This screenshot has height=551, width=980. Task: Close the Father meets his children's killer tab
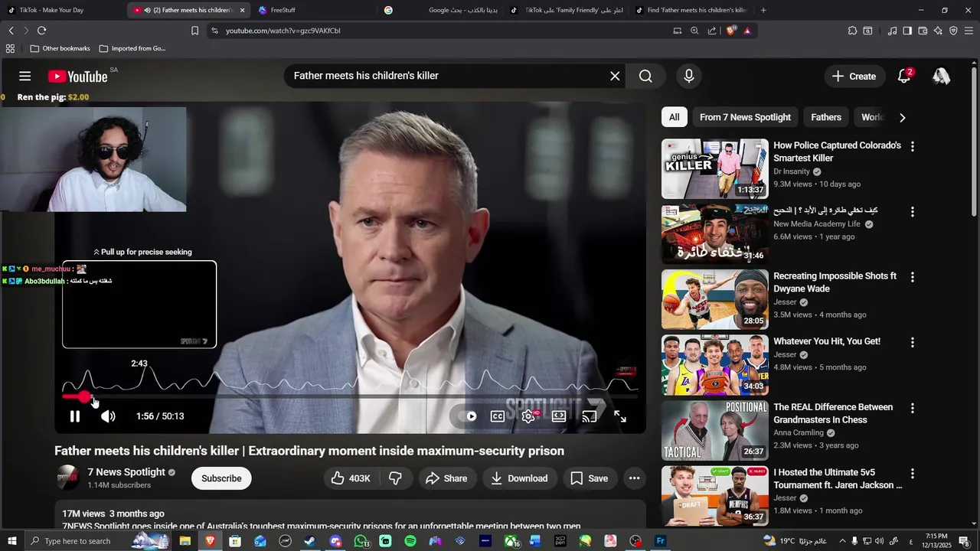(x=243, y=10)
